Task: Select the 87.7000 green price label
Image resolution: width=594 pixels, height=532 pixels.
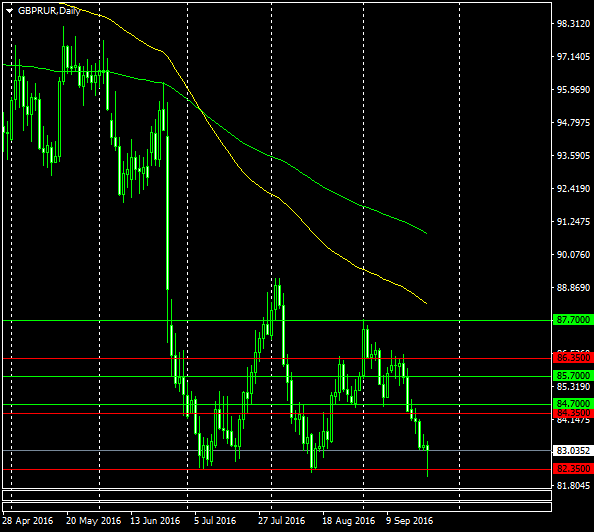Action: tap(574, 320)
